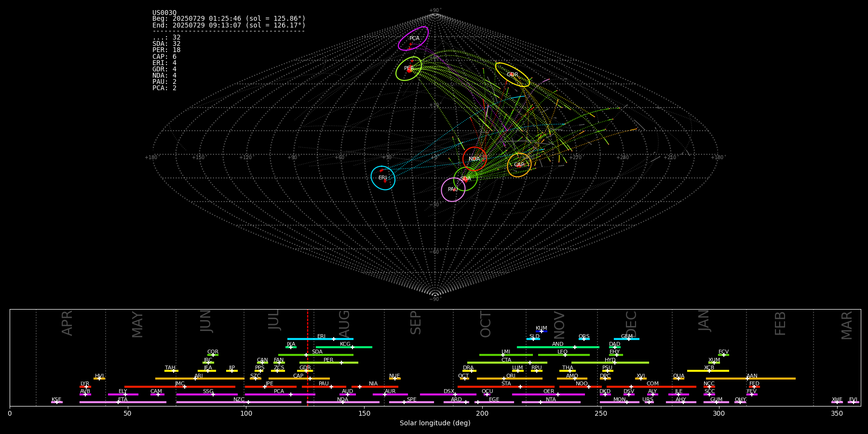Click the 'NDA: 4' legend entry

[x=164, y=76]
